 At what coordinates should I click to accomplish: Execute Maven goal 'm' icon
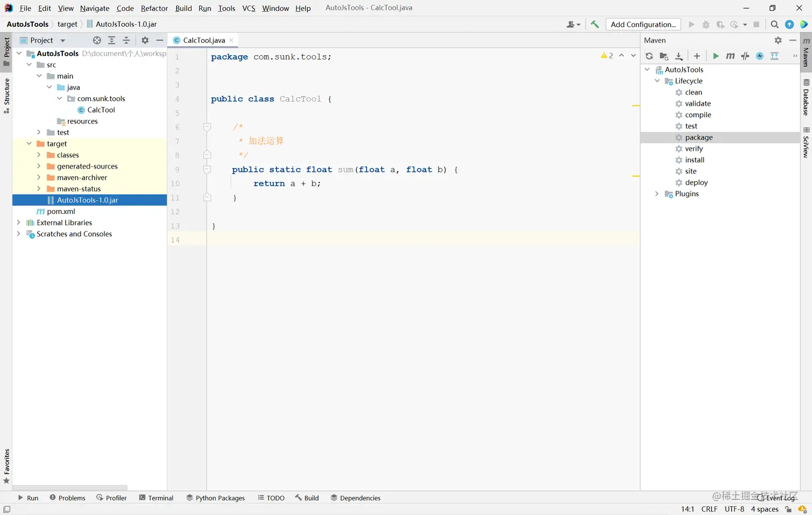pos(730,56)
